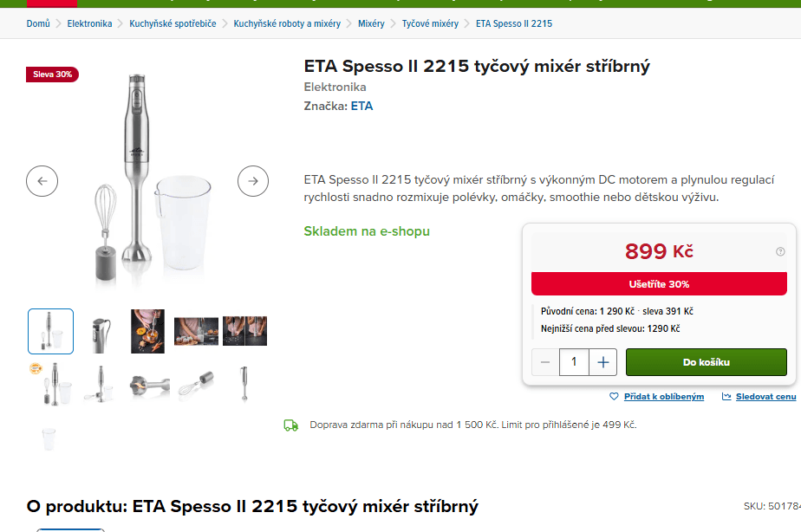Click the green delivery truck icon
This screenshot has width=801, height=532.
291,425
